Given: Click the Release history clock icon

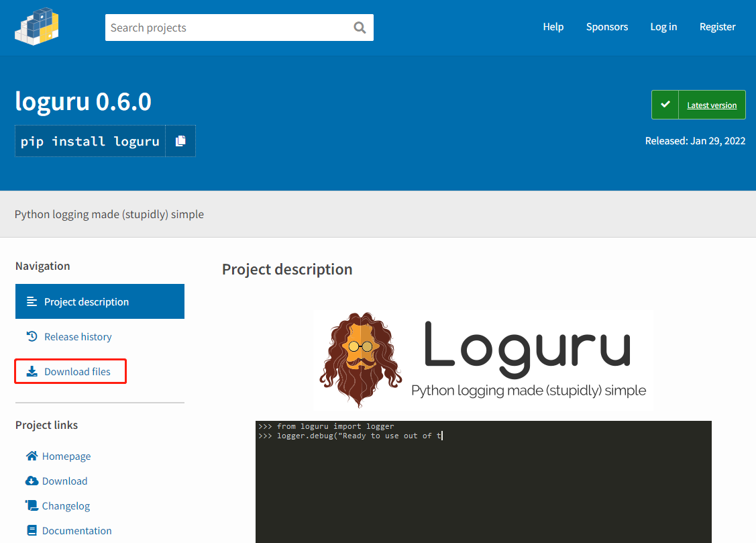Looking at the screenshot, I should 32,336.
